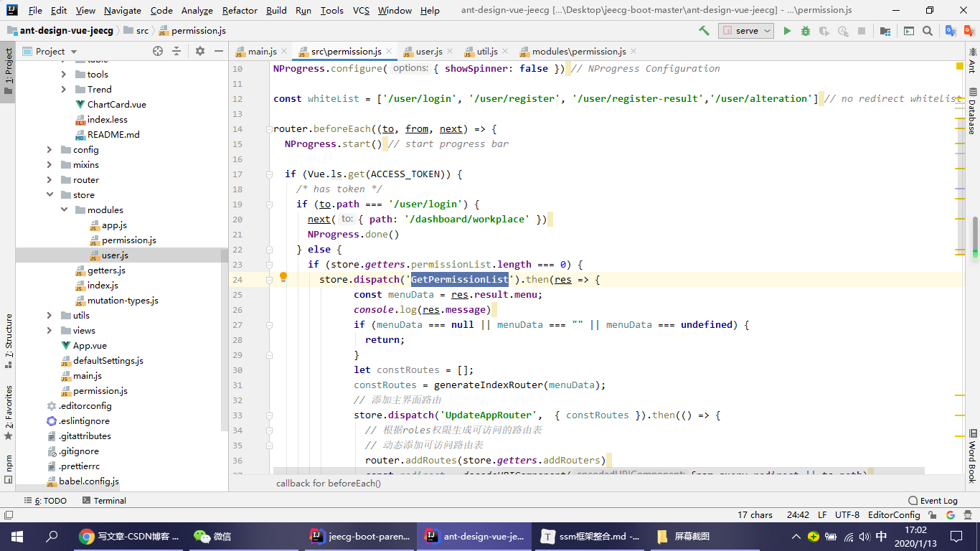Open the Event Log
Screen dimensions: 980x551
[x=933, y=500]
